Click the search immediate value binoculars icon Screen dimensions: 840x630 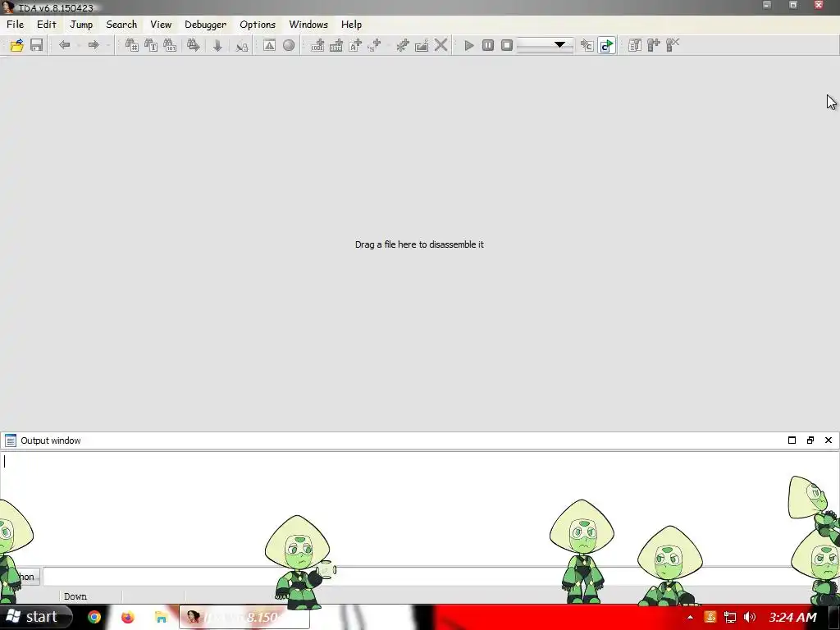click(132, 46)
